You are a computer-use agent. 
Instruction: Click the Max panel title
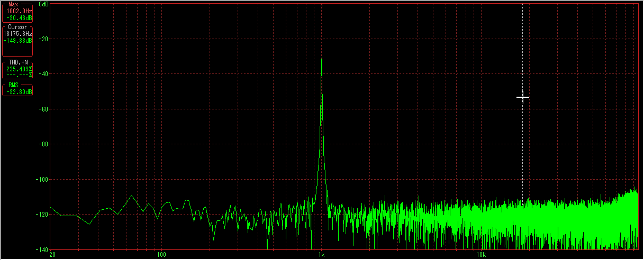(13, 4)
